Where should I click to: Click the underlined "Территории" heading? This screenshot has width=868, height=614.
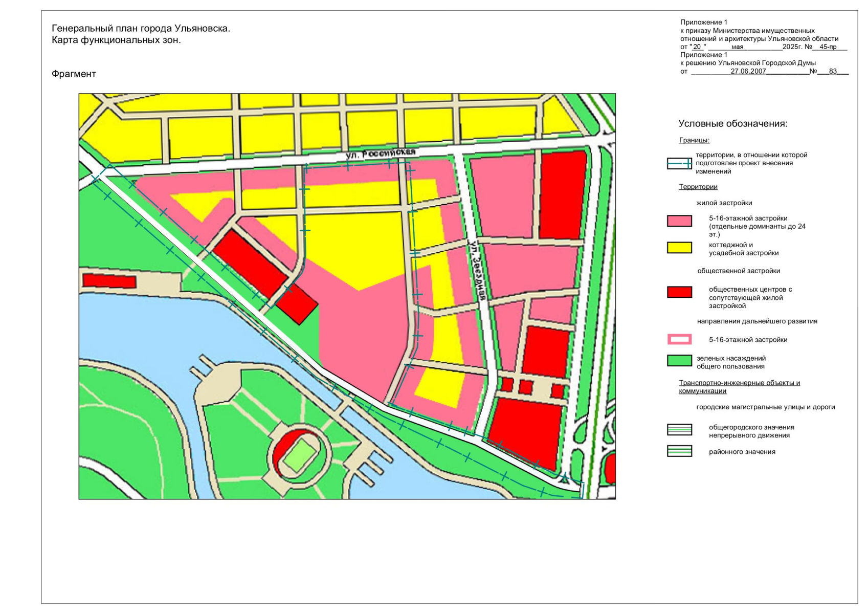coord(698,187)
